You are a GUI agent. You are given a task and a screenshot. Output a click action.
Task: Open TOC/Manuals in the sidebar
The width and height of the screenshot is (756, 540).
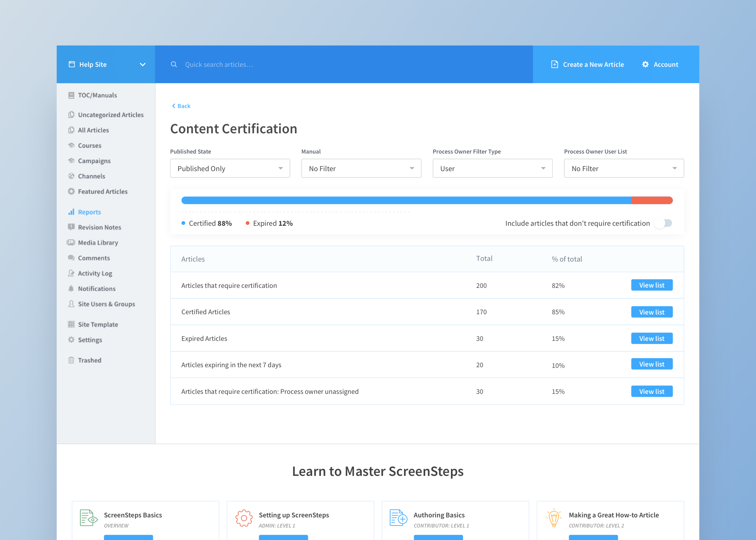97,95
